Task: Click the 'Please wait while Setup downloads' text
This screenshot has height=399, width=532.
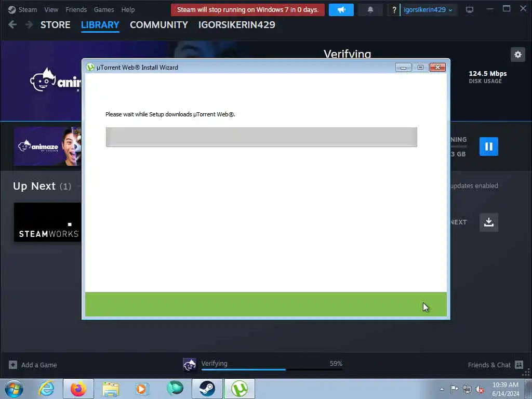Action: [170, 114]
